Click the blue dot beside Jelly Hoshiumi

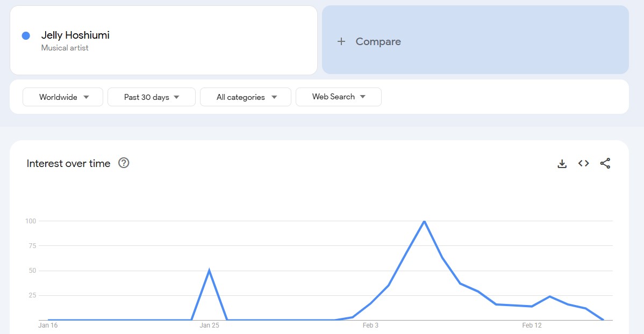coord(26,35)
